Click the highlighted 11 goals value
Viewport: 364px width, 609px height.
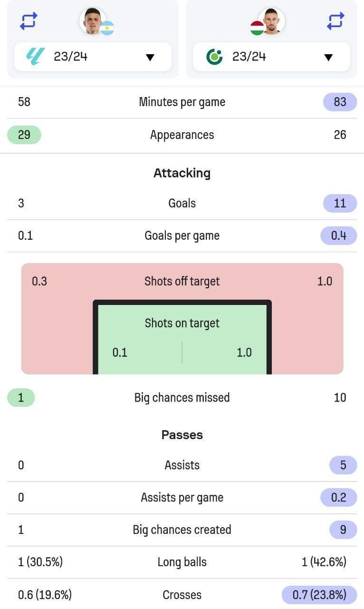click(340, 203)
